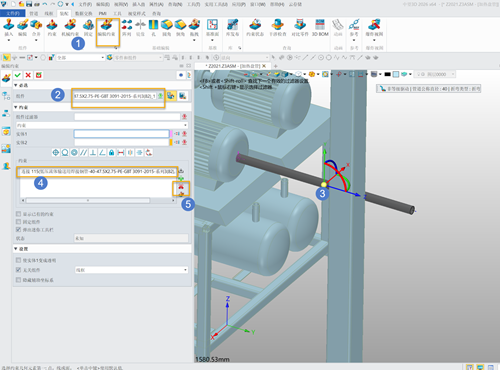Screen dimensions: 500x370
Task: Open the Help(H) menu
Action: (277, 4)
